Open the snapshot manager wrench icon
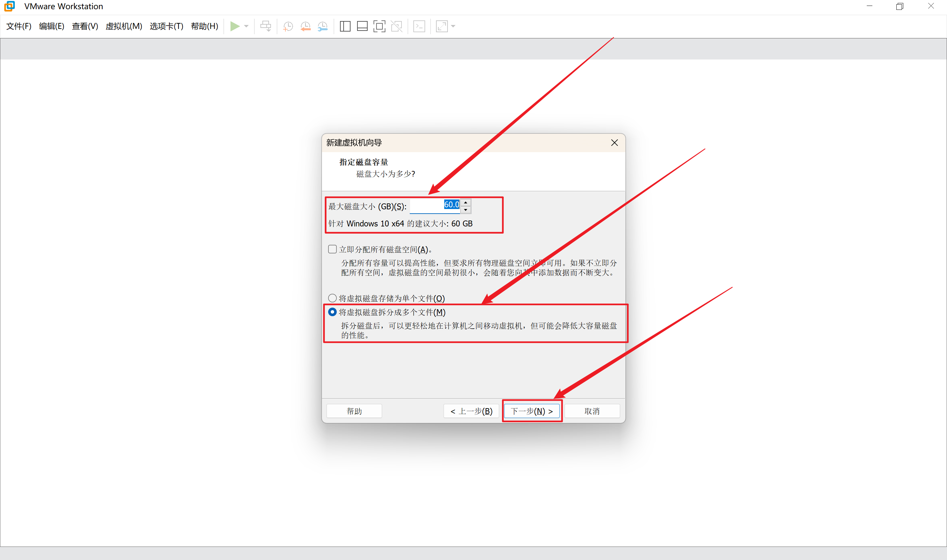This screenshot has height=560, width=947. (x=323, y=26)
